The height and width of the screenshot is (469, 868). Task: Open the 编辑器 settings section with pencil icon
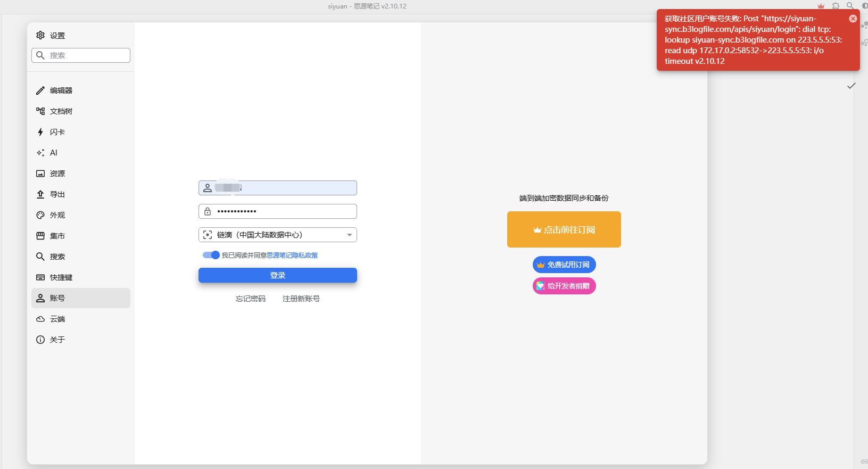click(x=81, y=90)
